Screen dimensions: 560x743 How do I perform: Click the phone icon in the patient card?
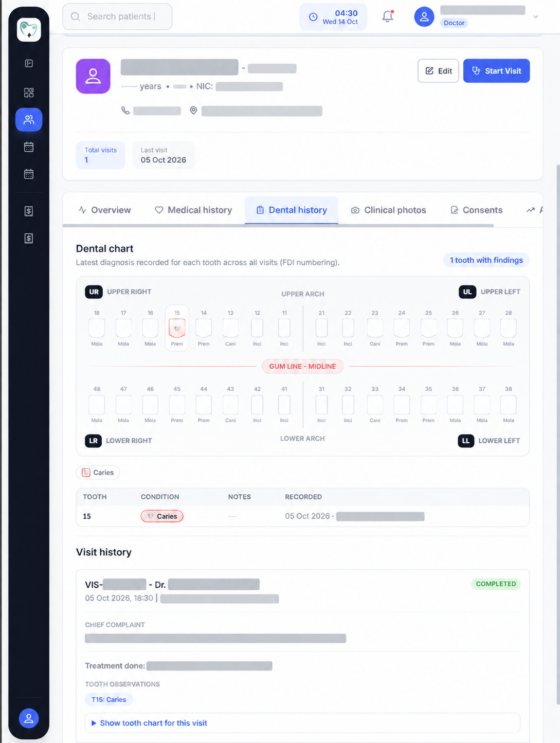(x=125, y=111)
